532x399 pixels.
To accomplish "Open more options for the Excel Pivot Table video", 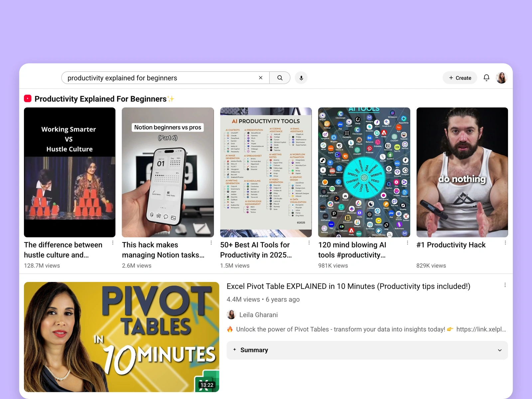I will [505, 285].
